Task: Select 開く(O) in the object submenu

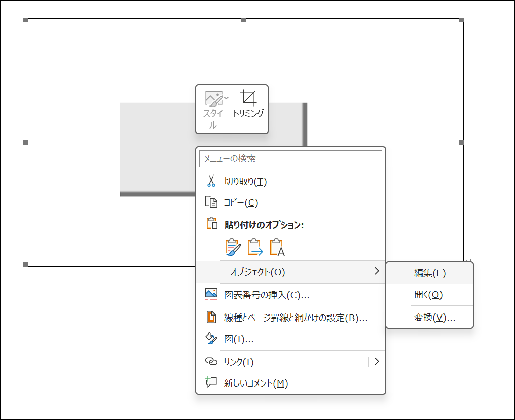Action: 430,295
